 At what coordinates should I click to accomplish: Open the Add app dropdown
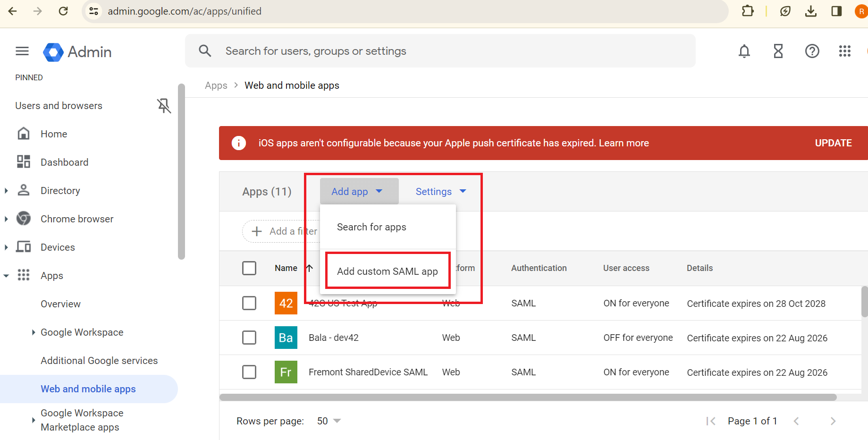coord(359,191)
